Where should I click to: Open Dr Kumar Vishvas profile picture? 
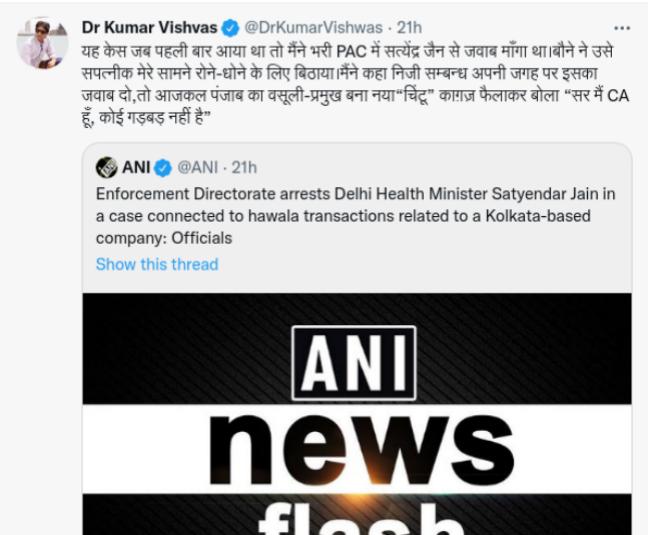42,43
